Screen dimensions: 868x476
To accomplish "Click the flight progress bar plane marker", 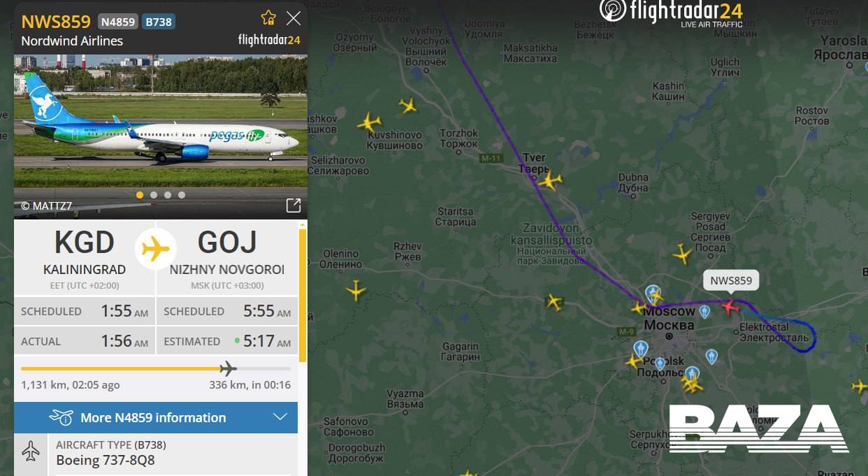I will (x=228, y=368).
